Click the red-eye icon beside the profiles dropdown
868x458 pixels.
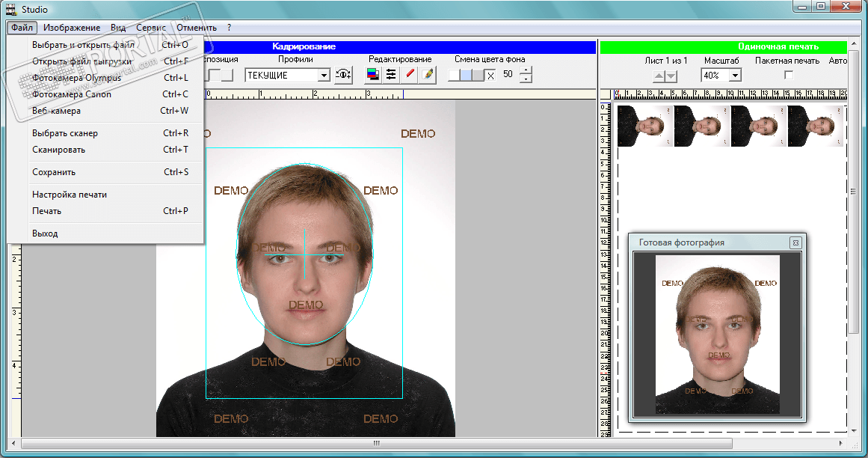(343, 75)
